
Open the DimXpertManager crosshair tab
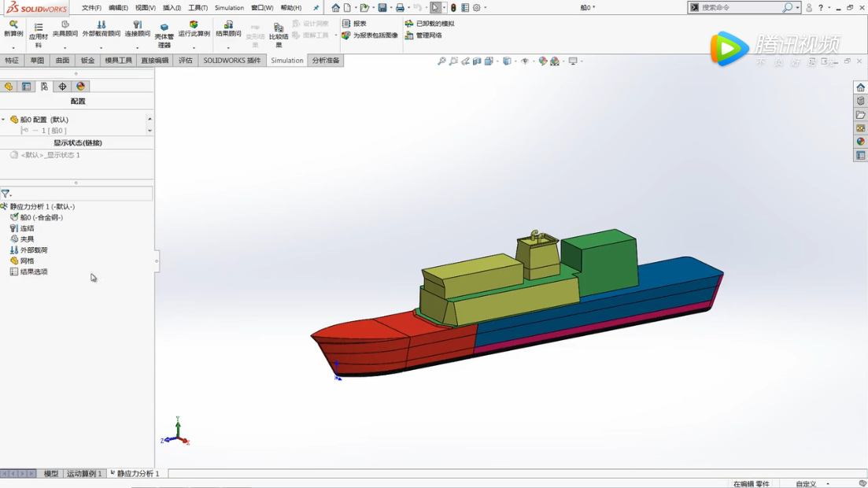click(x=62, y=87)
